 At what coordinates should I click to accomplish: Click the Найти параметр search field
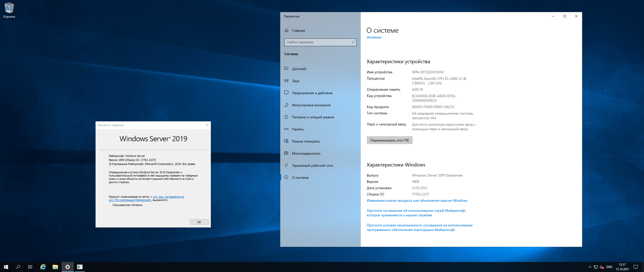click(320, 42)
